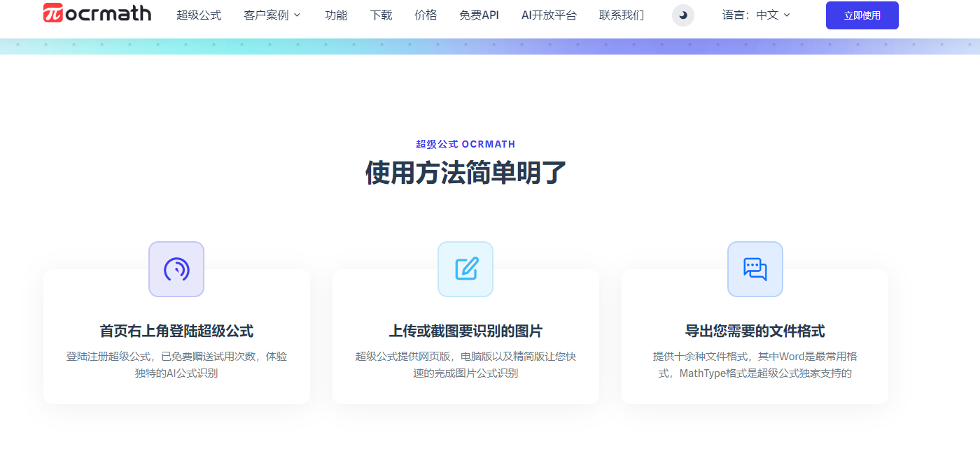
Task: Click the ocrmath logo
Action: tap(97, 13)
